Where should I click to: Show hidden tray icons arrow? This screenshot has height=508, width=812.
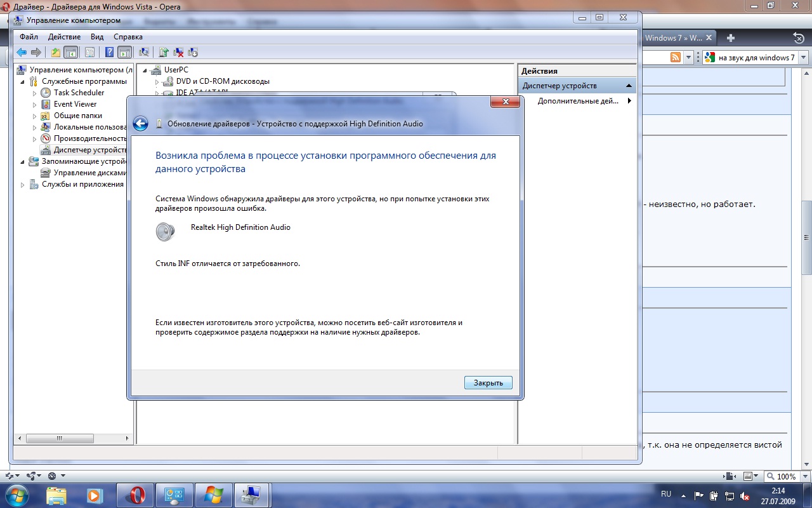683,495
